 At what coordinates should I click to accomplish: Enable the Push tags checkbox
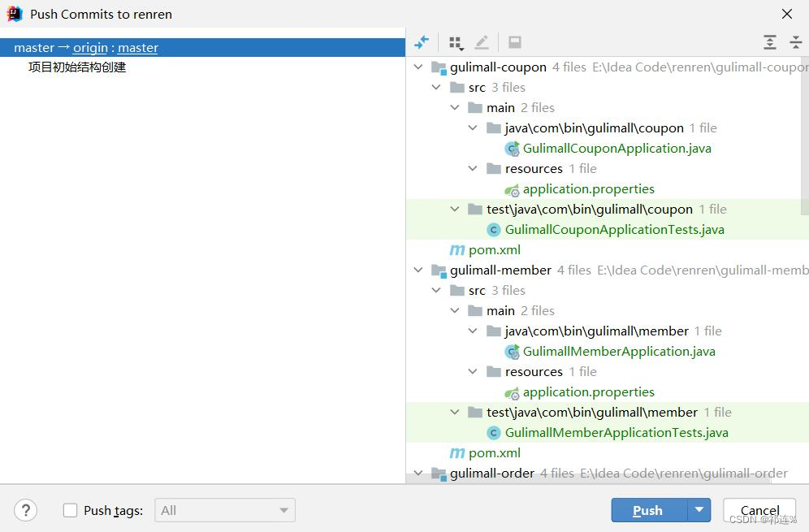tap(70, 510)
